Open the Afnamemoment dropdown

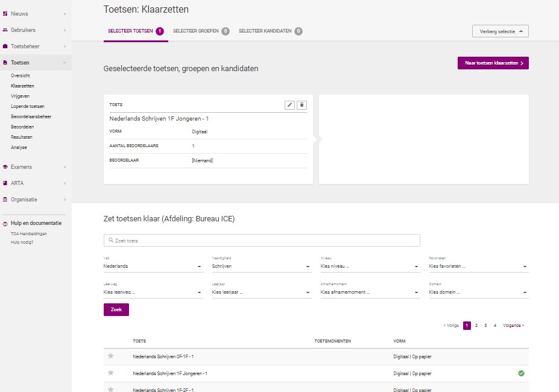click(370, 292)
